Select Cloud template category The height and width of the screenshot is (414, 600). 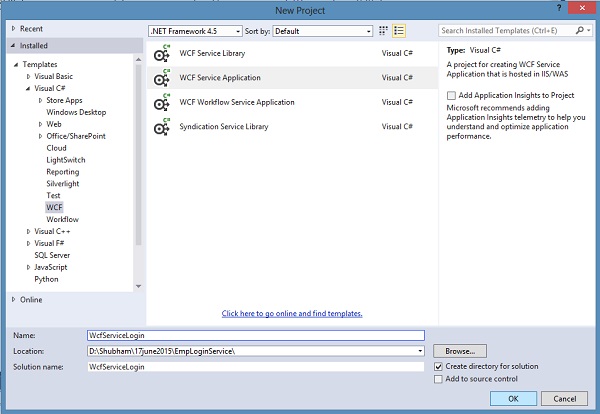pos(56,148)
